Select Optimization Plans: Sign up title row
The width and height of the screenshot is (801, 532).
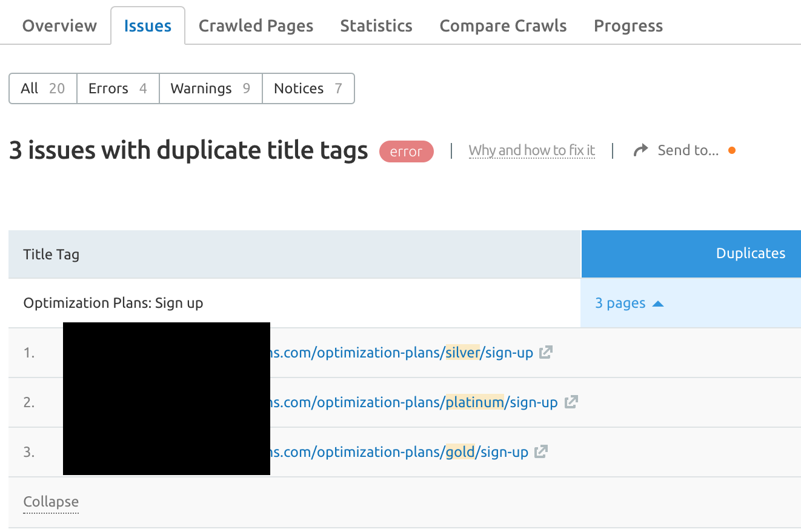[294, 303]
